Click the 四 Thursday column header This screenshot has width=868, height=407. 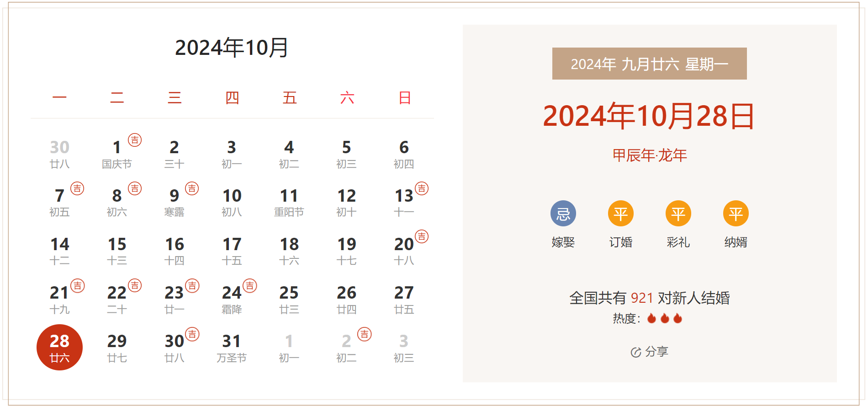[x=232, y=98]
